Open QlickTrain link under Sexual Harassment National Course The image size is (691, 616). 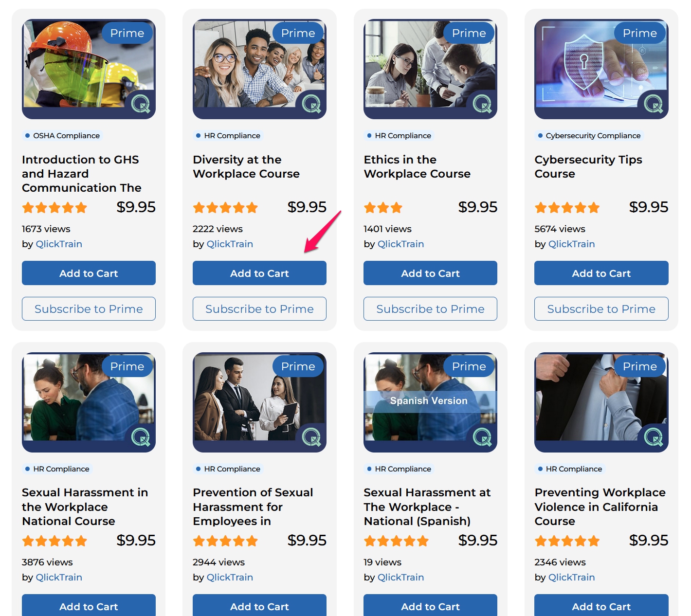click(59, 578)
